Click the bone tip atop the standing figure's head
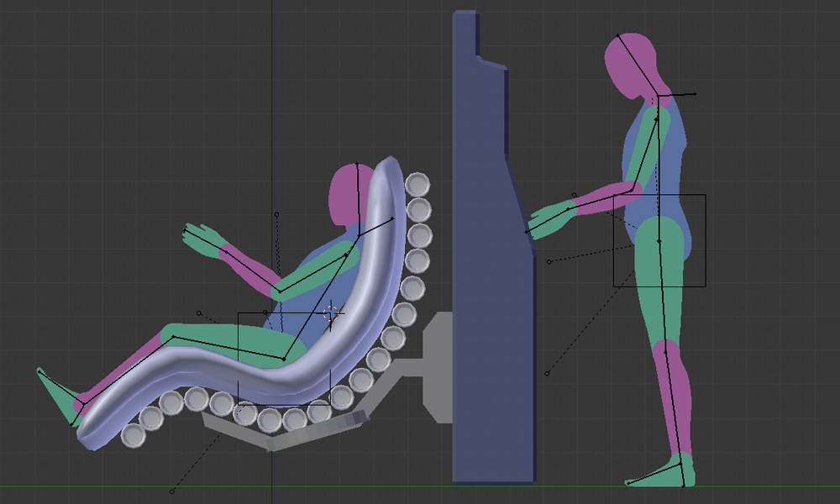Screen dimensions: 840x504 618,35
